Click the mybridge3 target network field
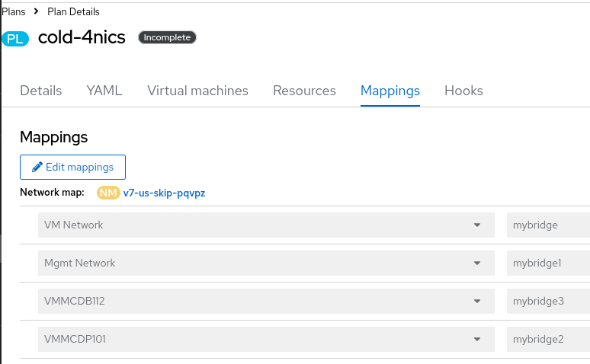 [547, 301]
